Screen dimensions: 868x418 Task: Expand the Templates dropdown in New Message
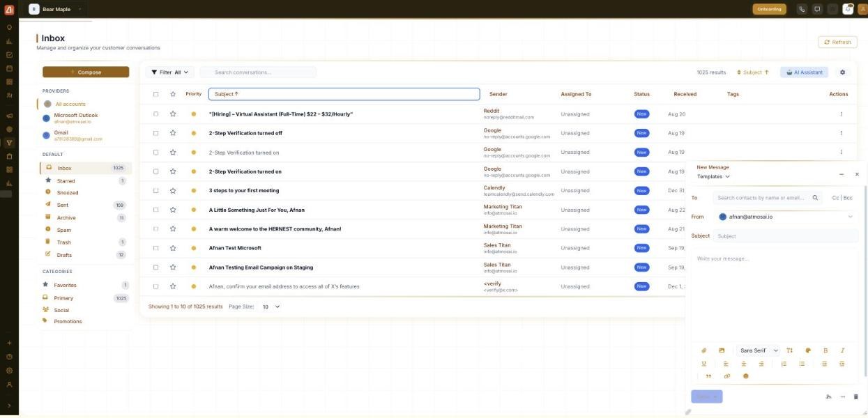(x=713, y=177)
